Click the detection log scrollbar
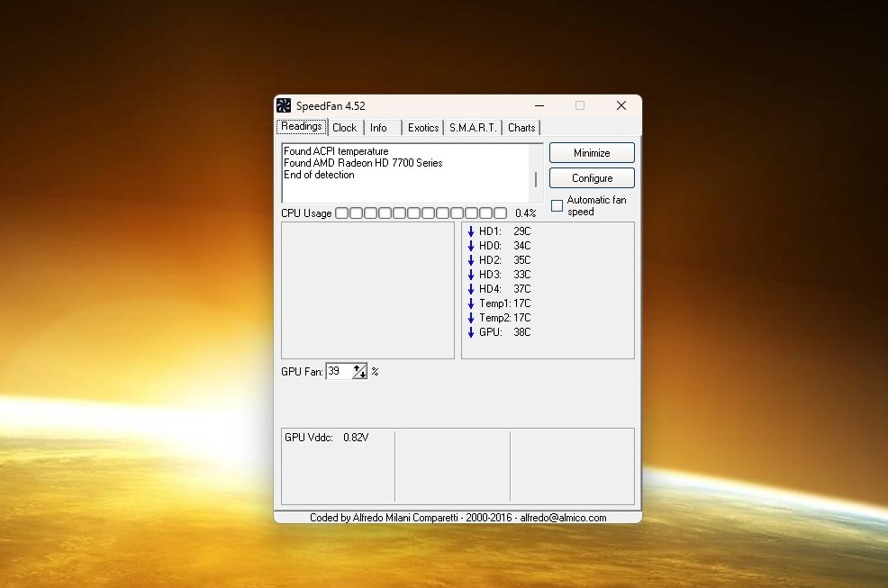The width and height of the screenshot is (888, 588). tap(536, 173)
